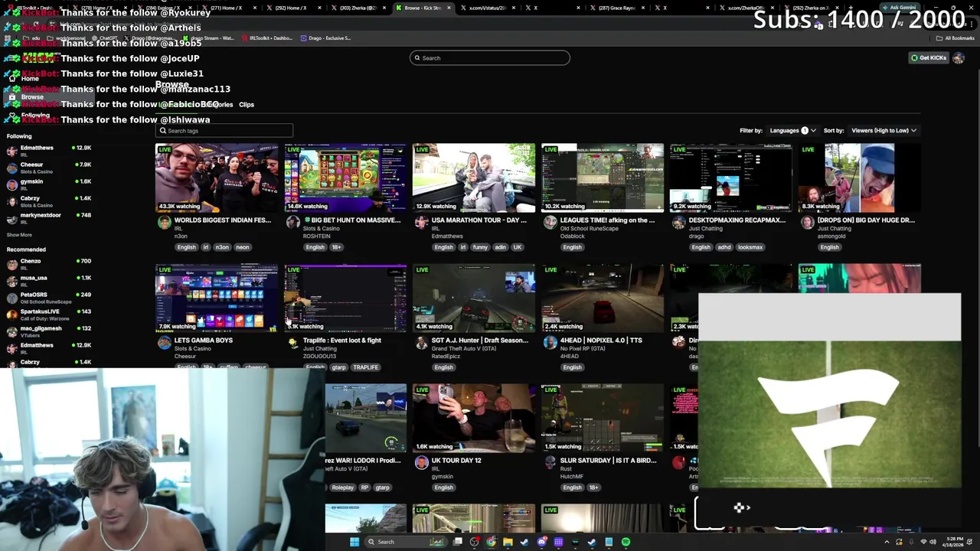Open DESKTOPMAXING RECAPMAX stream thumbnail

coord(731,178)
